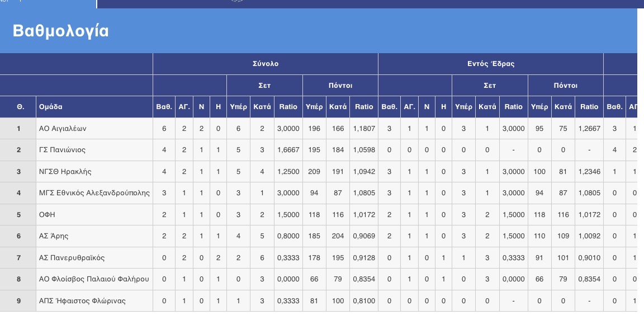The image size is (644, 315).
Task: Click the 178 points-for cell
Action: [x=314, y=258]
